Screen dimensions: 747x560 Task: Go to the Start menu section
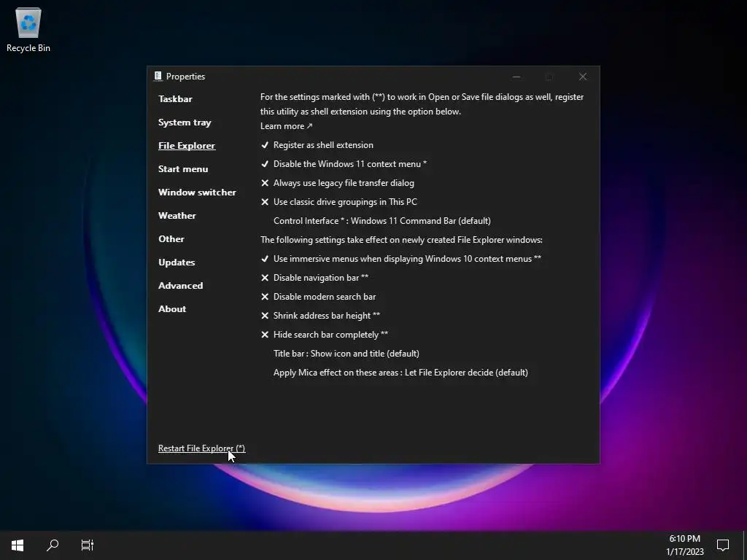pos(183,169)
